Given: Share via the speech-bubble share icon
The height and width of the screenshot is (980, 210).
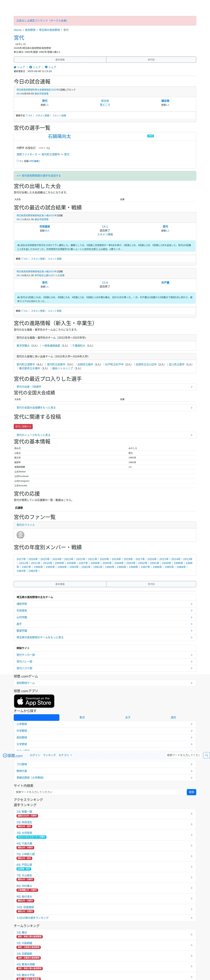Looking at the screenshot, I should [46, 67].
